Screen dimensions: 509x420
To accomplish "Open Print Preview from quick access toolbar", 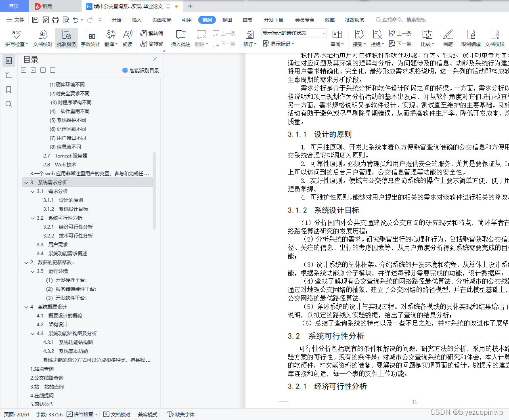I will (x=65, y=20).
